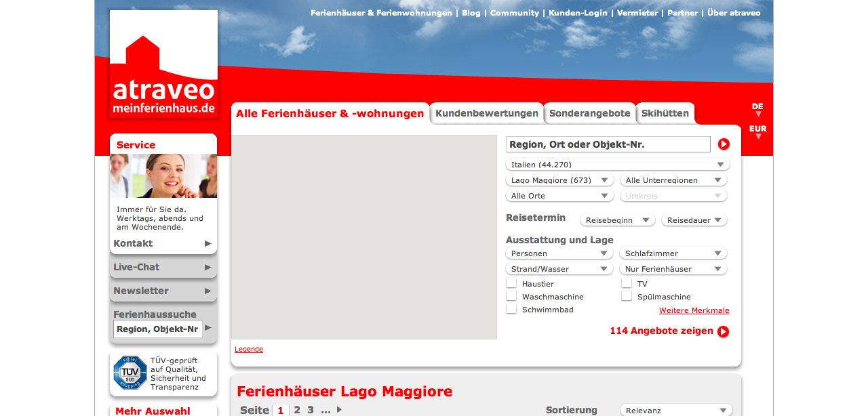Enable the Haustier checkbox
868x416 pixels.
click(x=511, y=284)
